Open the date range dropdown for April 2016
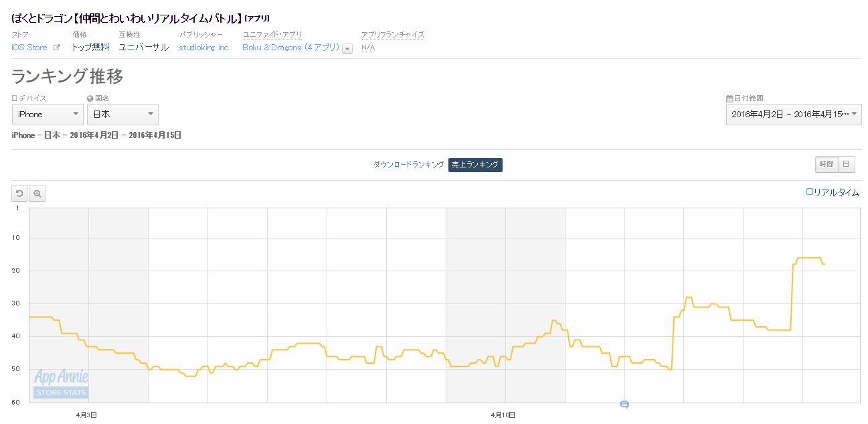 pyautogui.click(x=794, y=115)
